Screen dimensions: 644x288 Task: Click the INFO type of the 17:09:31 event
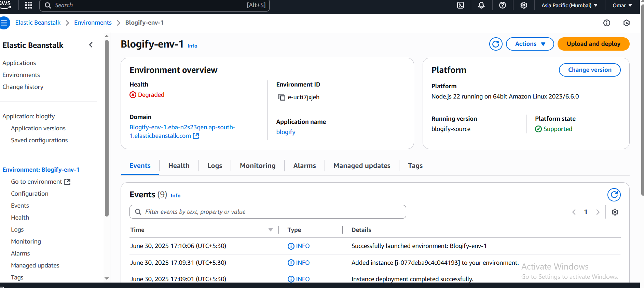pyautogui.click(x=299, y=263)
